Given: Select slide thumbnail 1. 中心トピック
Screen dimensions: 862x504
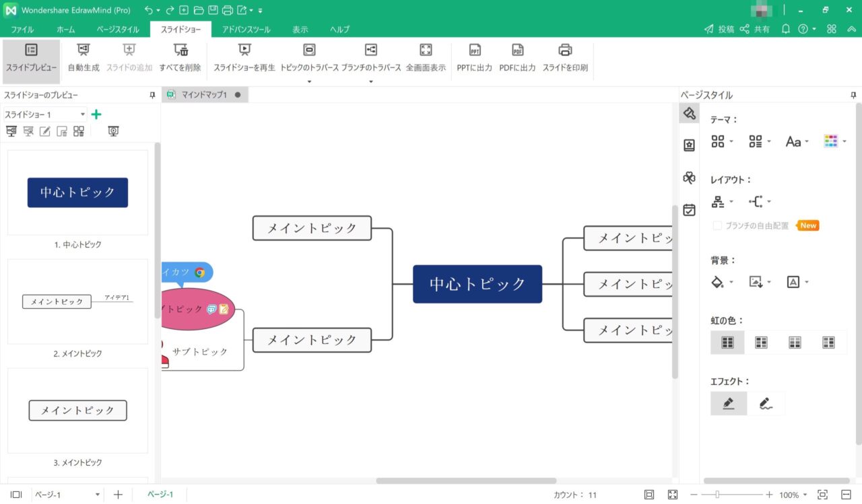Looking at the screenshot, I should 77,192.
